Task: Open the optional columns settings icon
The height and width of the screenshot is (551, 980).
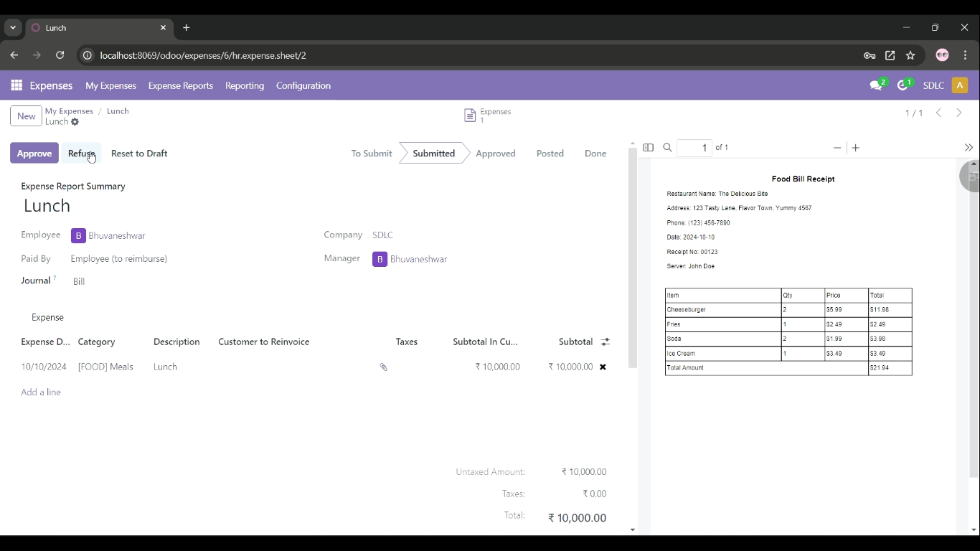Action: point(606,342)
